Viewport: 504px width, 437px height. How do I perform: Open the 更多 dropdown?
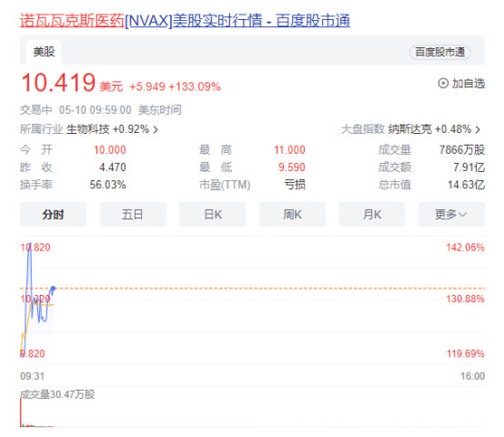point(451,215)
